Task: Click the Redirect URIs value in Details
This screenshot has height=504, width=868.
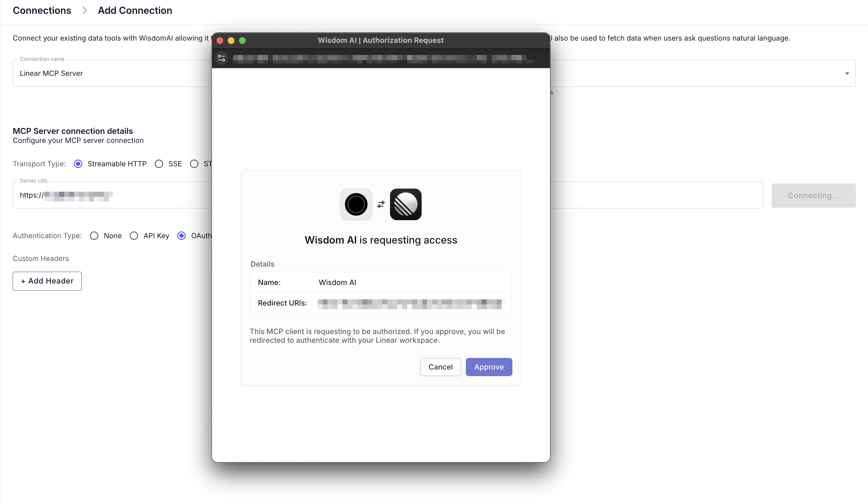Action: click(x=410, y=303)
